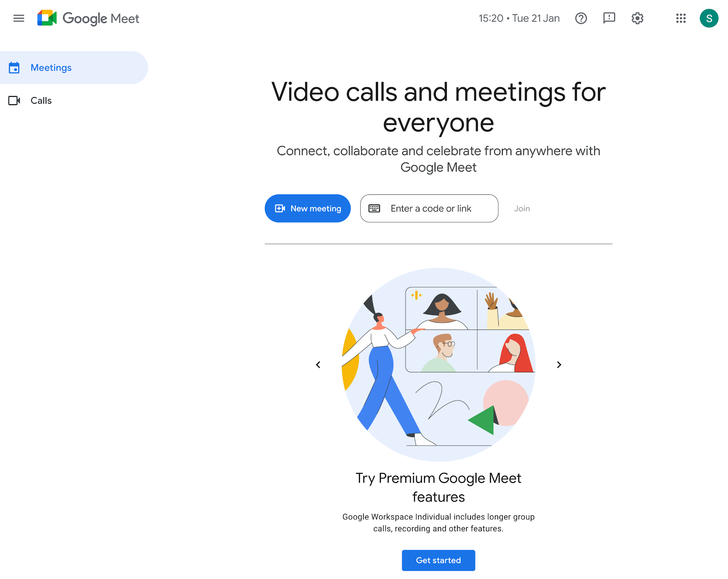Image resolution: width=728 pixels, height=579 pixels.
Task: Click the Join link
Action: coord(522,208)
